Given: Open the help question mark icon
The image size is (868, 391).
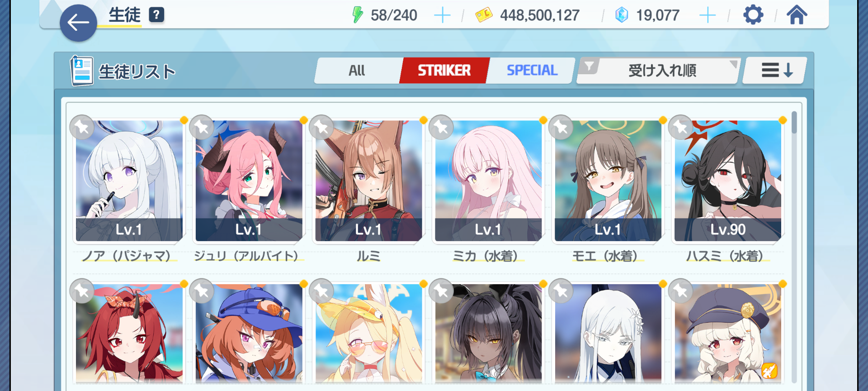Looking at the screenshot, I should pos(156,15).
